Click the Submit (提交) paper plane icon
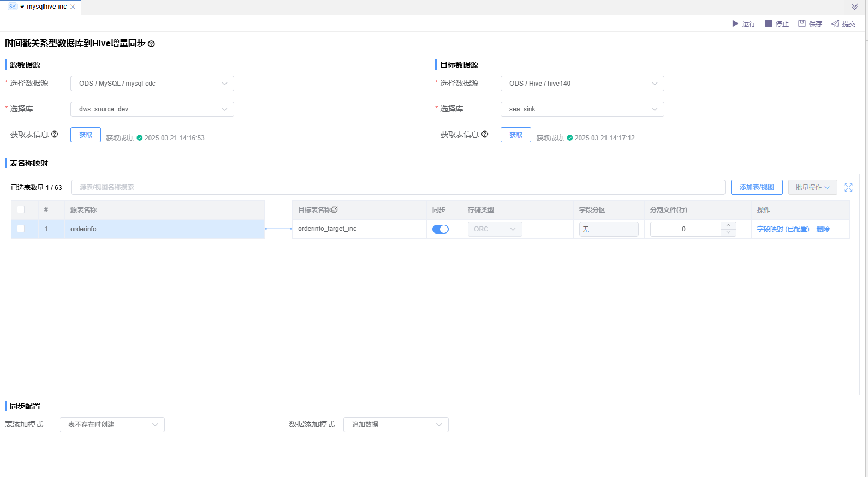The image size is (868, 477). tap(835, 23)
